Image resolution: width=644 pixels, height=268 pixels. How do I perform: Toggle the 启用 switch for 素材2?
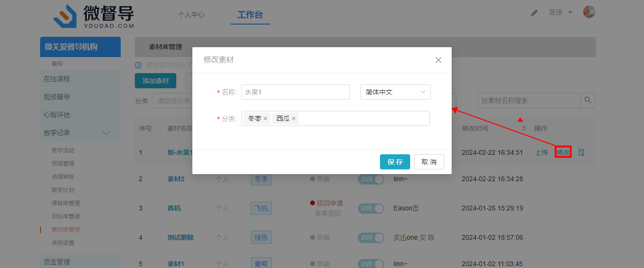tap(371, 179)
